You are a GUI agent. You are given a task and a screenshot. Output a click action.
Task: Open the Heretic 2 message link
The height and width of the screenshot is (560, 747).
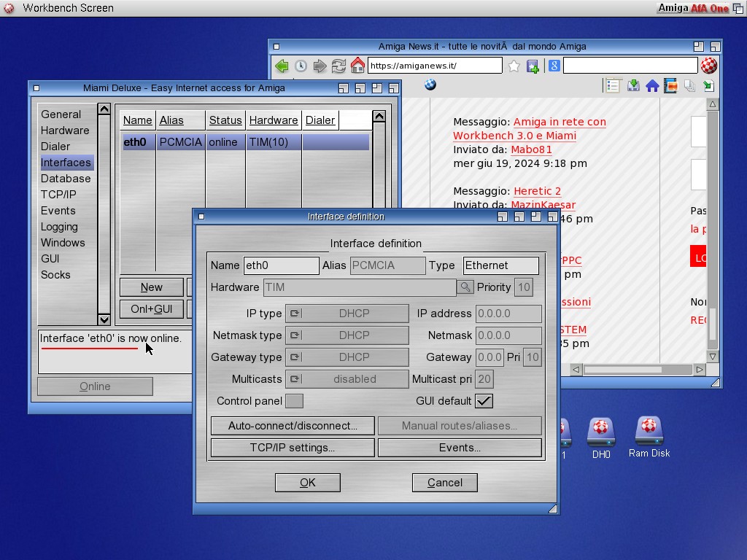[537, 191]
